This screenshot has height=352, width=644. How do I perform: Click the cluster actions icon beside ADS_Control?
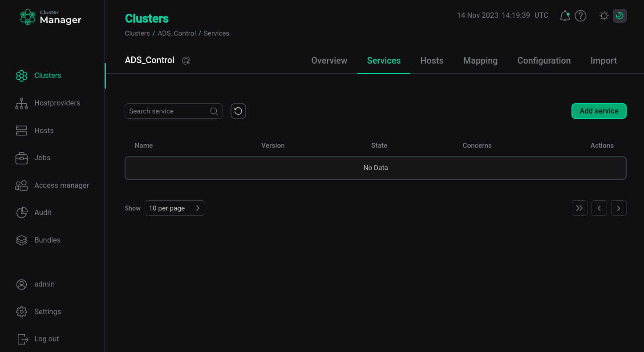coord(186,61)
